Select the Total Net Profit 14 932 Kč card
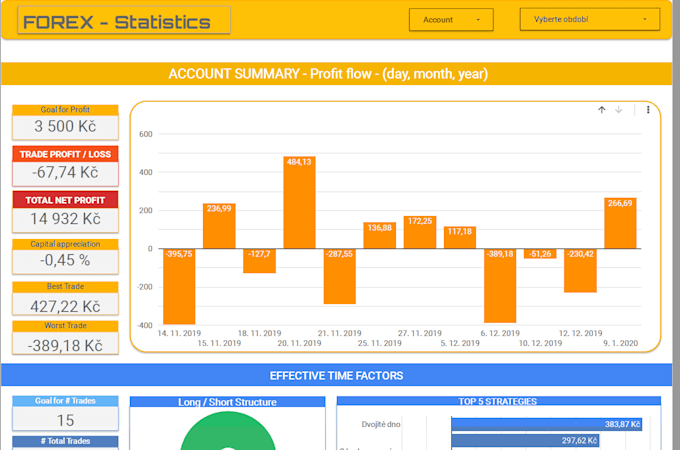The height and width of the screenshot is (450, 680). (65, 212)
